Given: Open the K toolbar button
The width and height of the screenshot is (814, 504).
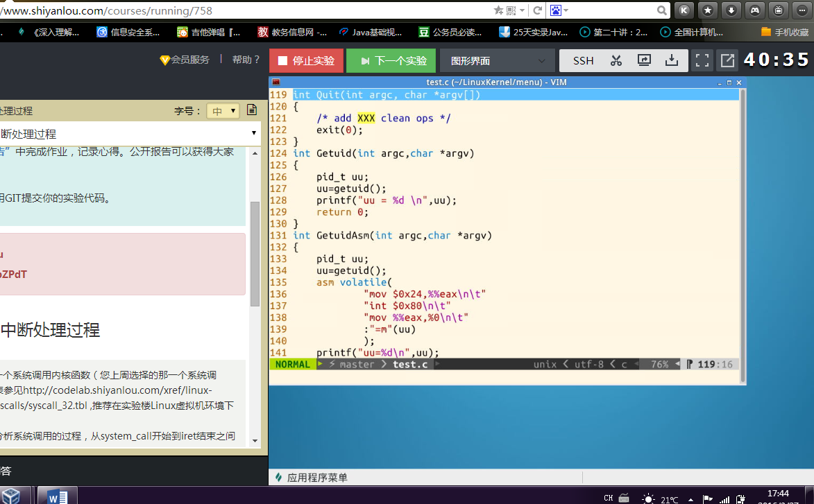Looking at the screenshot, I should tap(684, 10).
